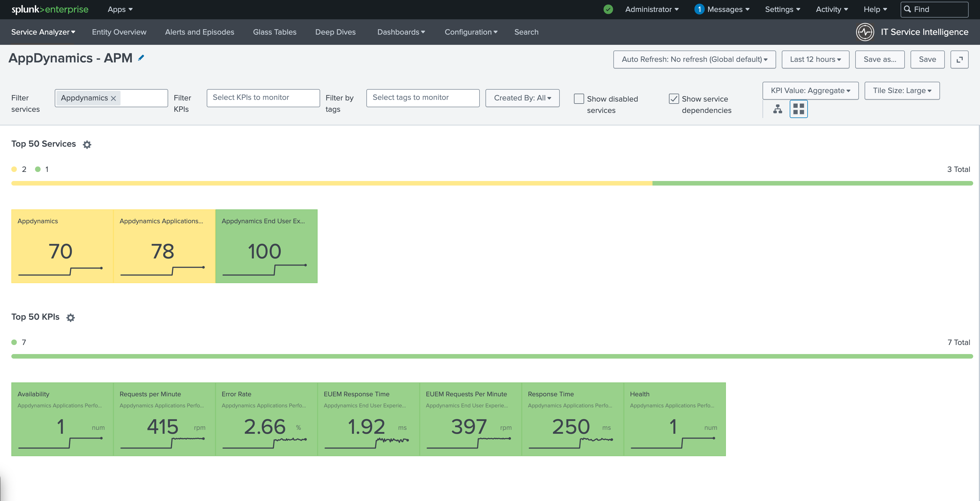The width and height of the screenshot is (980, 501).
Task: Toggle Show disabled services checkbox
Action: [x=579, y=99]
